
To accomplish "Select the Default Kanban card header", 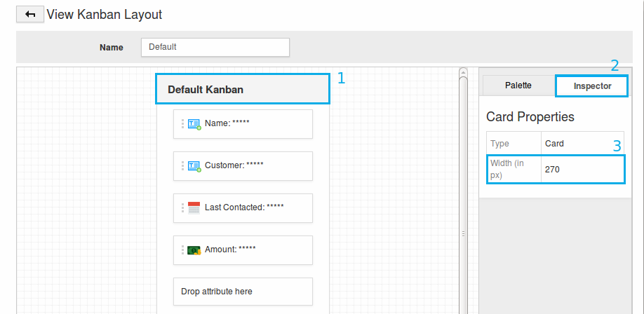I will pyautogui.click(x=242, y=90).
